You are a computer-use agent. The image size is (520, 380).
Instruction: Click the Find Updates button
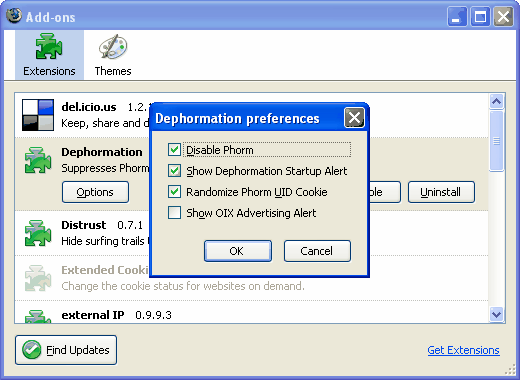(66, 350)
